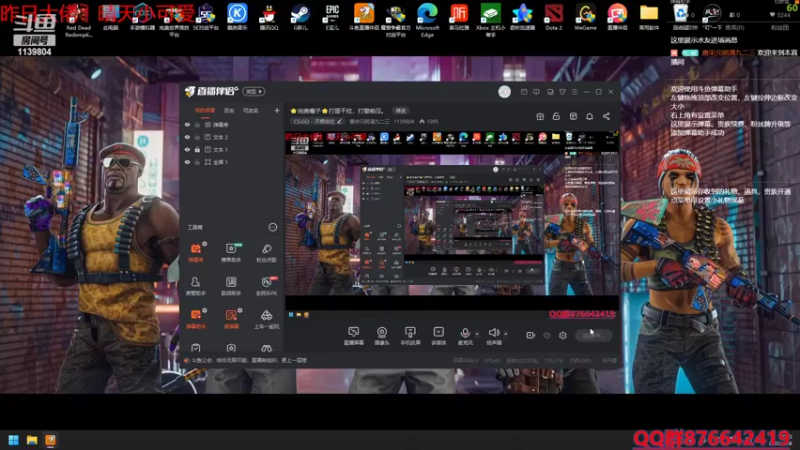Switch to second scene tab

229,110
